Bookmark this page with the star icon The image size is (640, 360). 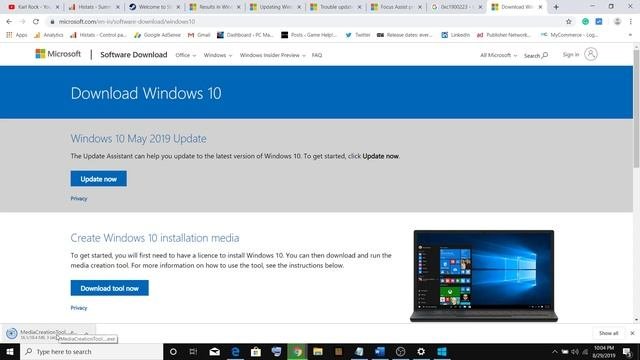[x=569, y=22]
